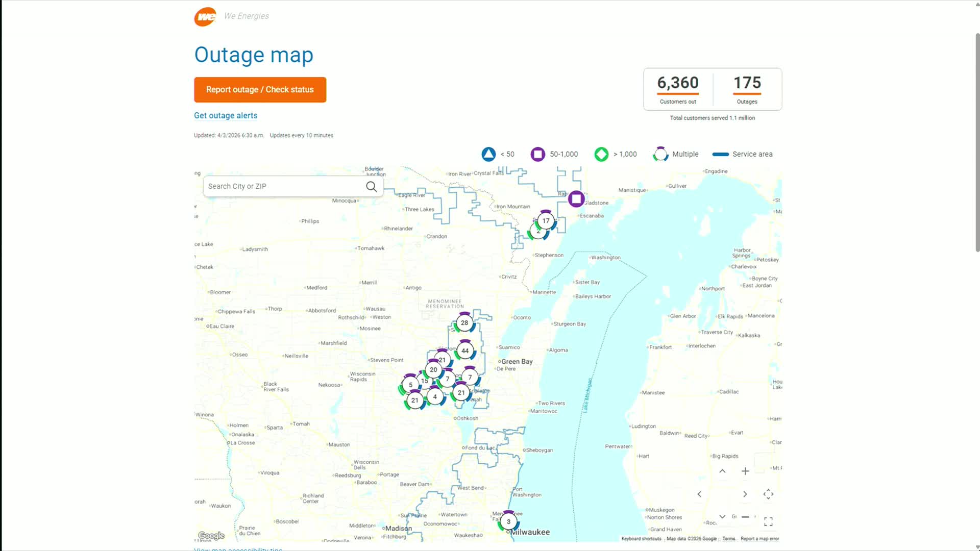The height and width of the screenshot is (551, 980).
Task: Pan the map right with arrow
Action: [745, 494]
